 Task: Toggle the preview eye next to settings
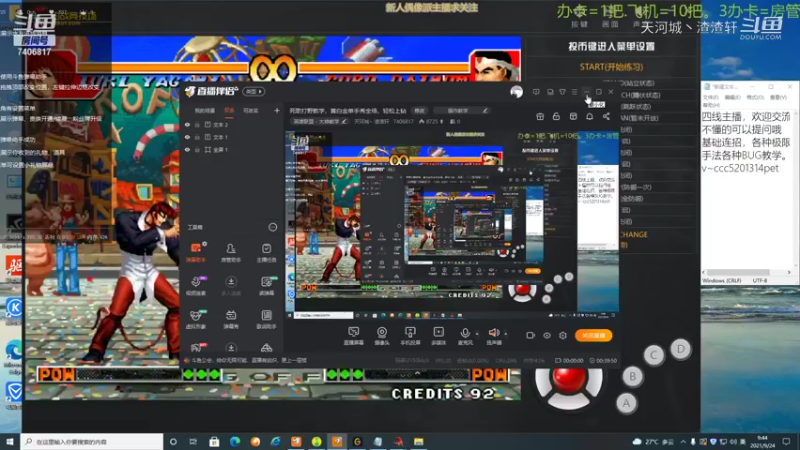(x=547, y=335)
